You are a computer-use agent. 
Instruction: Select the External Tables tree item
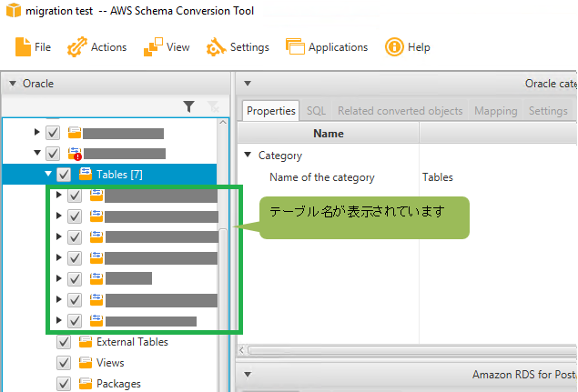tap(132, 342)
